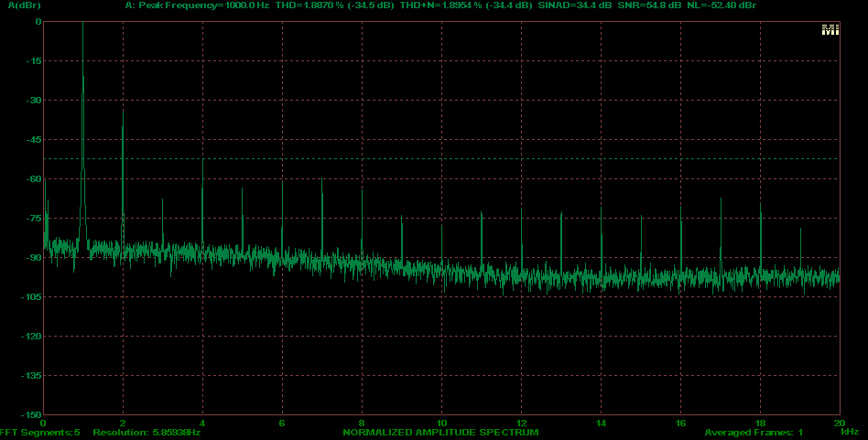Click the FFT Segments:5 status text
Image resolution: width=868 pixels, height=440 pixels.
(x=39, y=433)
